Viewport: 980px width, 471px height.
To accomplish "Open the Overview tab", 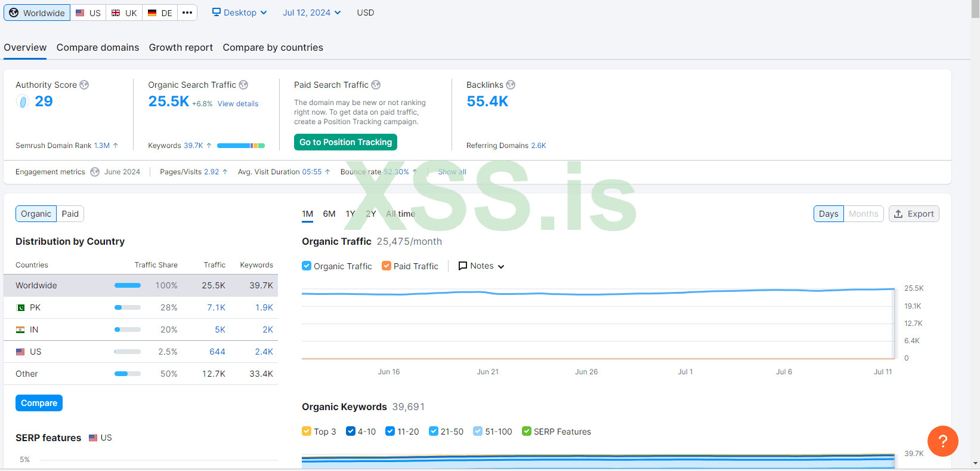I will tap(25, 48).
